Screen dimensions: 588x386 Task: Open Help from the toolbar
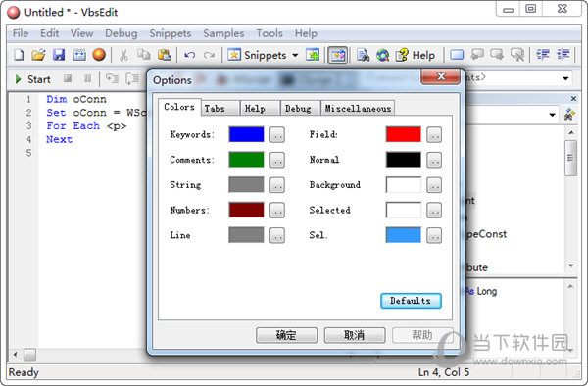[416, 55]
